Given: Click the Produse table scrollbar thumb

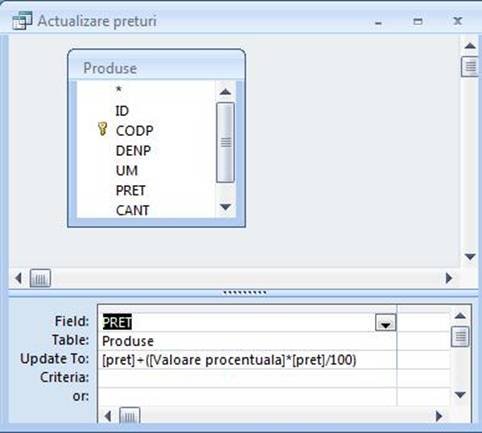Looking at the screenshot, I should click(x=225, y=142).
